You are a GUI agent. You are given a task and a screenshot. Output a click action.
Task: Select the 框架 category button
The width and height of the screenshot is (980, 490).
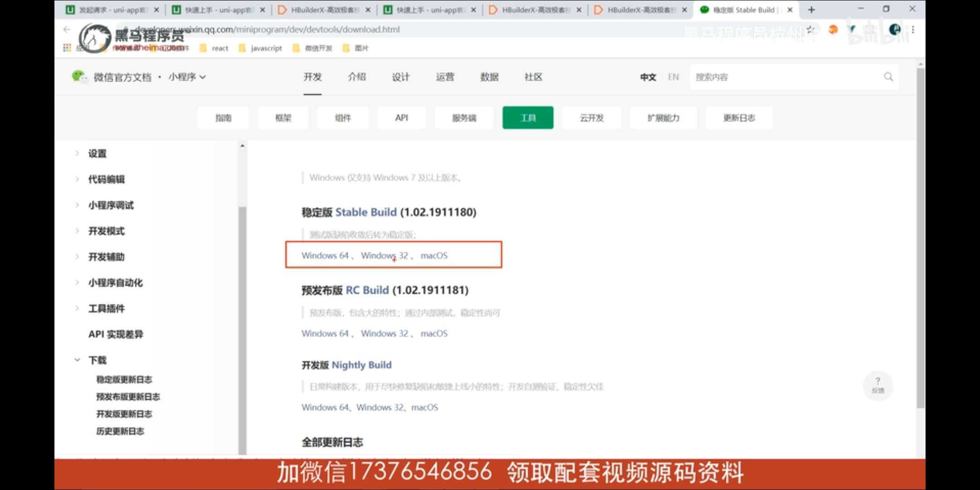point(283,118)
